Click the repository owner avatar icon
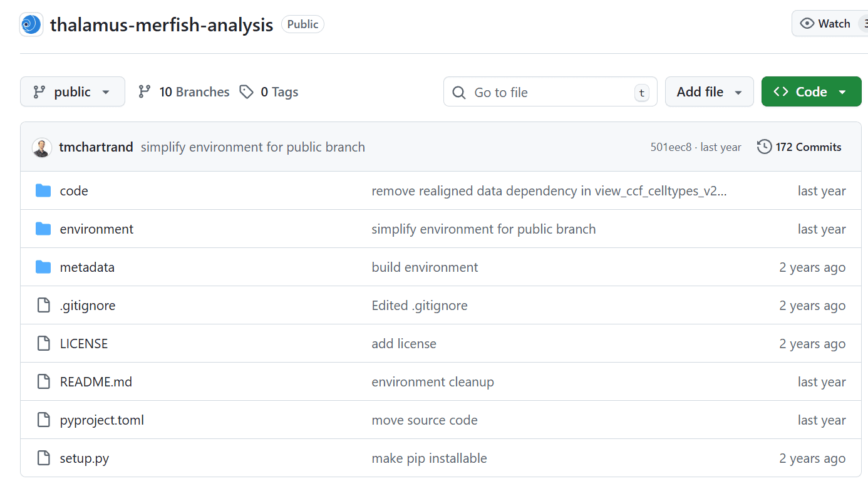This screenshot has width=868, height=491. tap(31, 24)
